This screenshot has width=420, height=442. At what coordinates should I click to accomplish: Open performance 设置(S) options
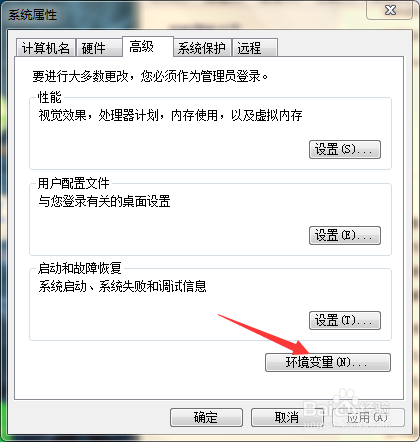point(345,149)
